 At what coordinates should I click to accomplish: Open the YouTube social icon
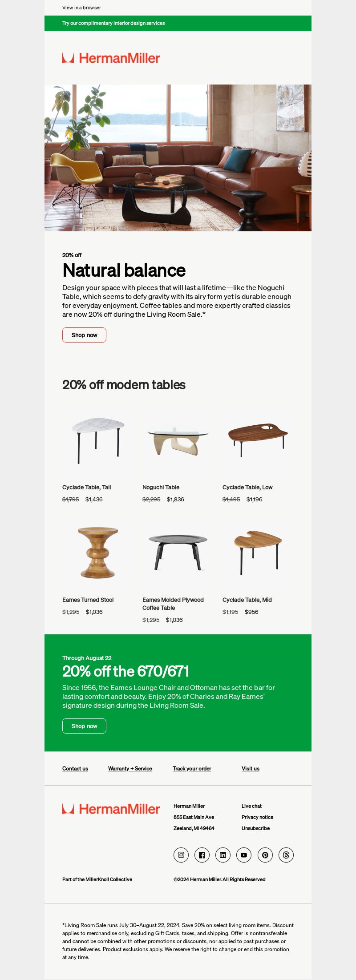pyautogui.click(x=244, y=855)
